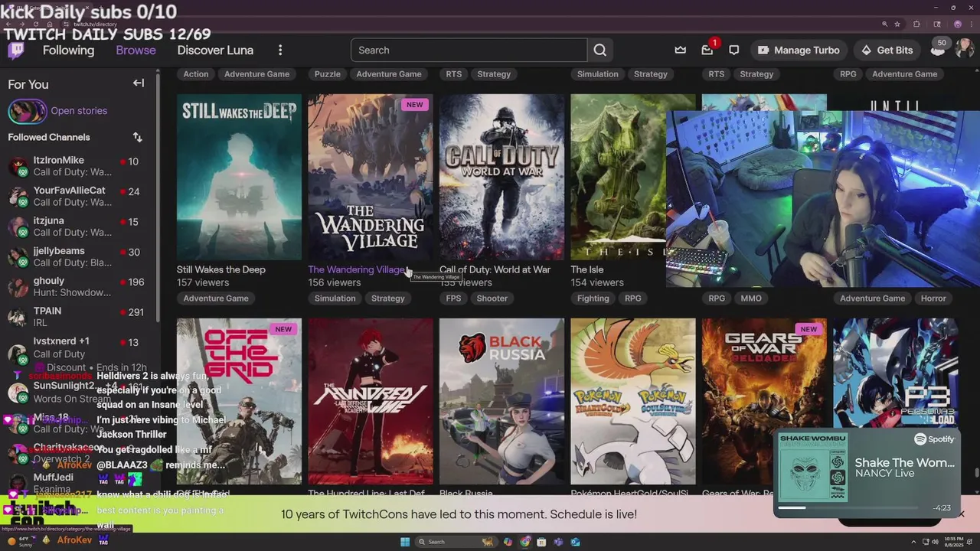The width and height of the screenshot is (980, 551).
Task: Select the Puzzle tag
Action: coord(328,74)
